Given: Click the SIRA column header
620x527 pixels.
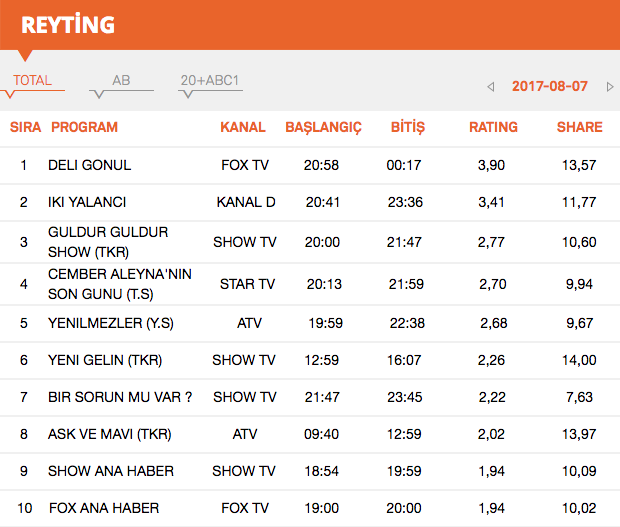Looking at the screenshot, I should tap(25, 127).
